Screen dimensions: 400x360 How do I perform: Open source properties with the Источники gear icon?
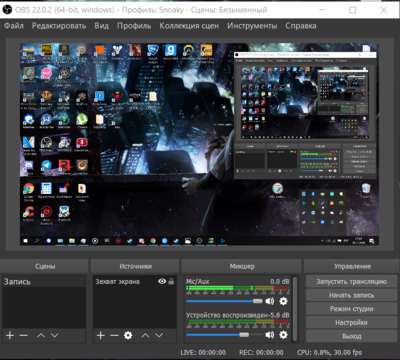pos(128,335)
